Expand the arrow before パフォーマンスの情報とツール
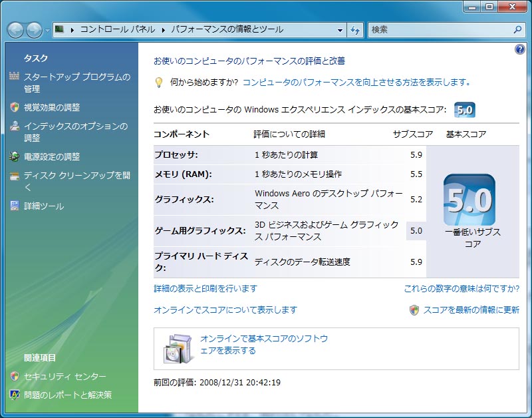 pyautogui.click(x=163, y=30)
